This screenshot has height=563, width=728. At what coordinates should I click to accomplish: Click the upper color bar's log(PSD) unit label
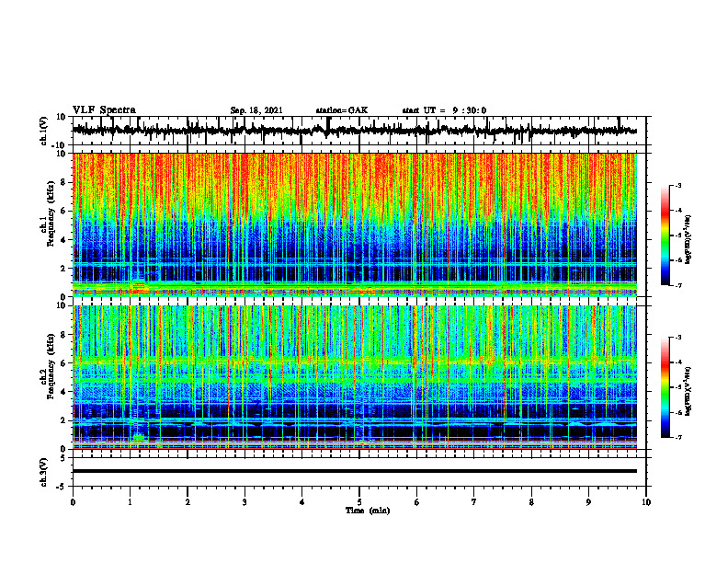point(688,239)
